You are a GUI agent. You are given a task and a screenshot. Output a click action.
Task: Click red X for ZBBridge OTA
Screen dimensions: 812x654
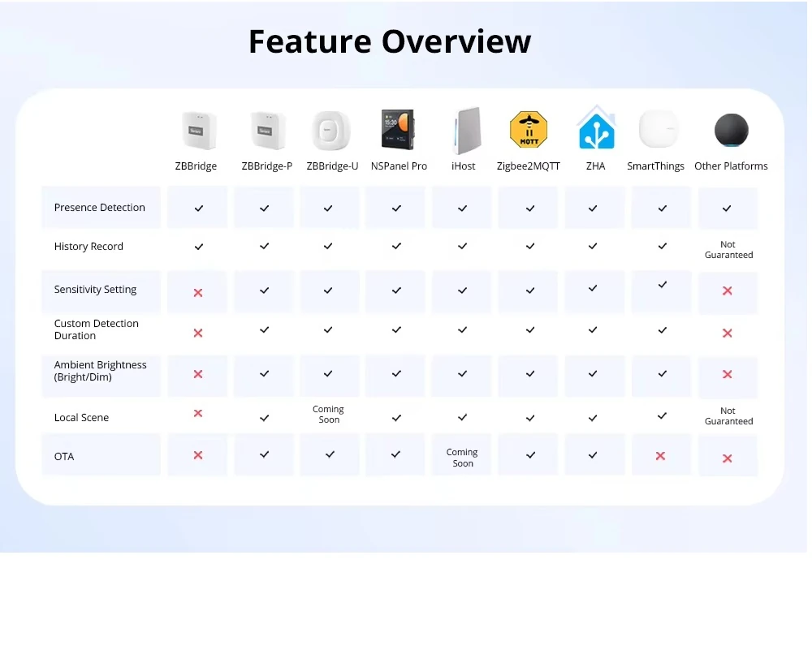198,455
